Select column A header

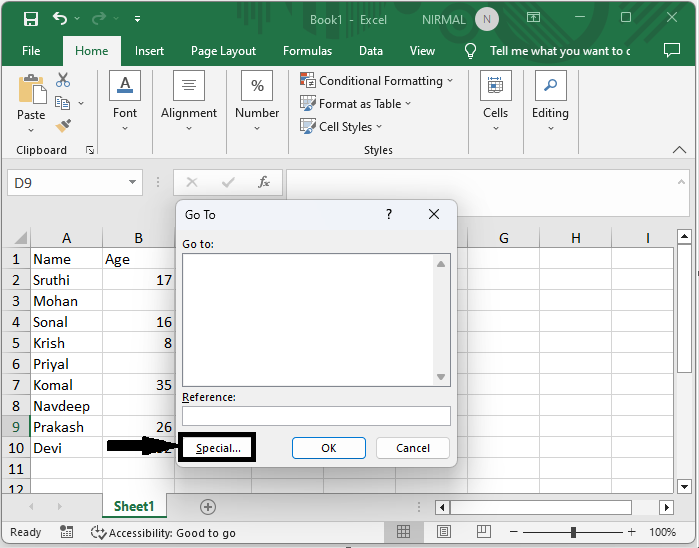coord(66,238)
